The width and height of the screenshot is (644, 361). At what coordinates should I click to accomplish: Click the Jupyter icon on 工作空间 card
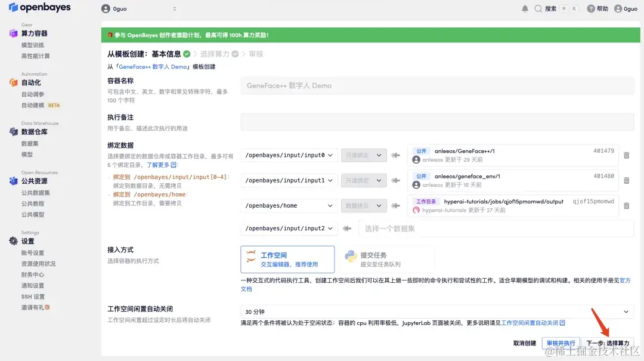tap(250, 256)
